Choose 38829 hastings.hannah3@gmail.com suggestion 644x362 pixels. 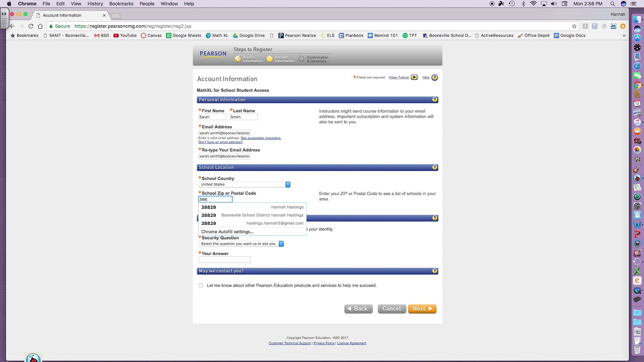252,223
